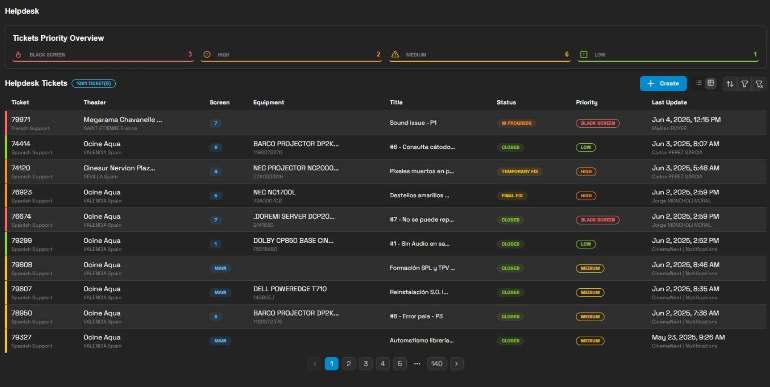Sort by Priority column header
Image resolution: width=770 pixels, height=387 pixels.
coord(586,102)
